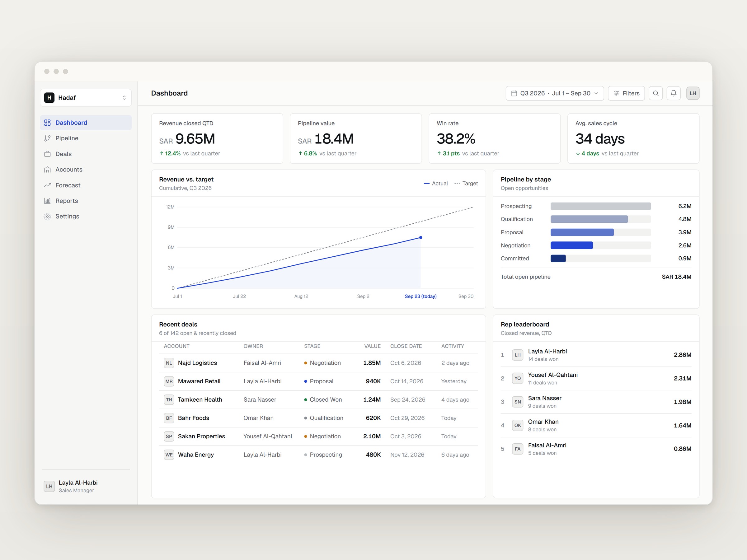Go to Deals in sidebar

[86, 154]
